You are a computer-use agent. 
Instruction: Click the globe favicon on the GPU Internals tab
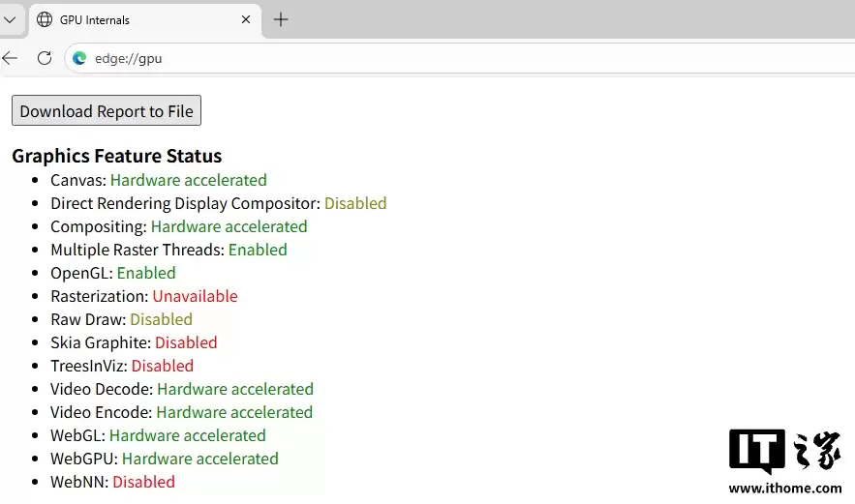[x=45, y=19]
